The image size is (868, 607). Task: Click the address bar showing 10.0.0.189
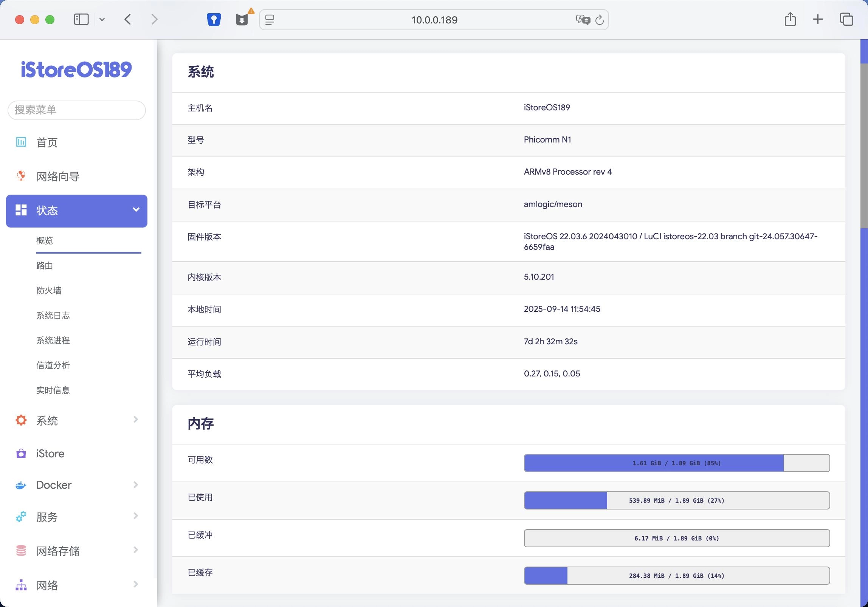[434, 20]
